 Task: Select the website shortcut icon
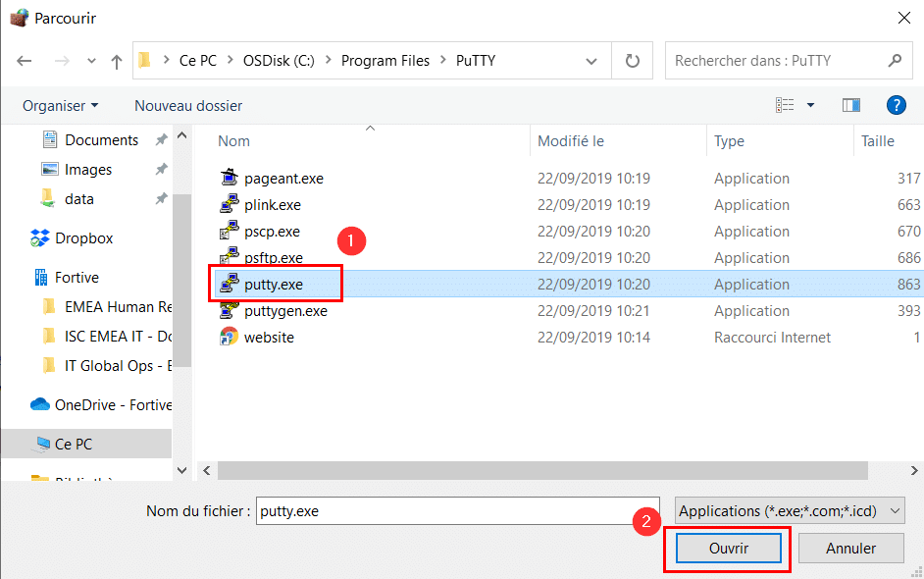[x=230, y=337]
